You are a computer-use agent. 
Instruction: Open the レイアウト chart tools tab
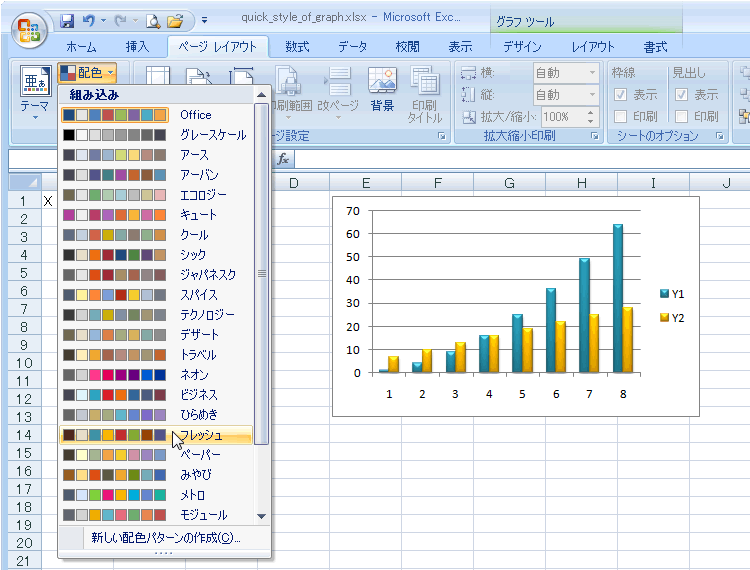[593, 47]
